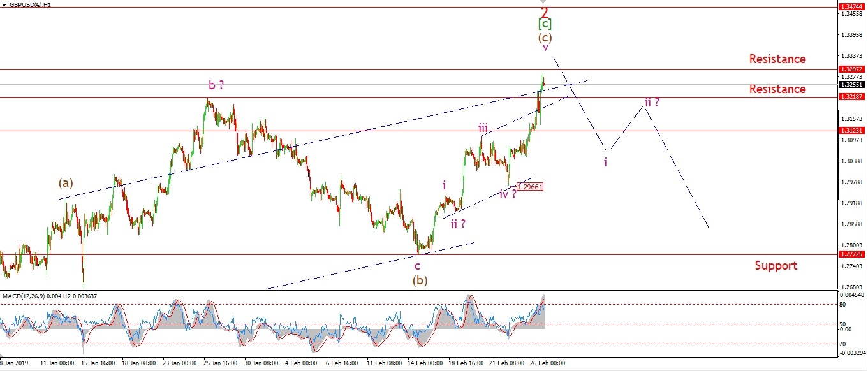Select the red wave 2 label
The image size is (868, 371).
point(545,13)
